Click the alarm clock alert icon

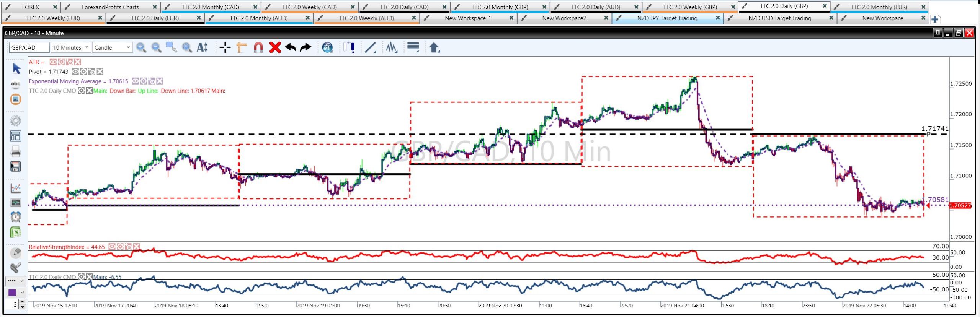click(x=15, y=217)
